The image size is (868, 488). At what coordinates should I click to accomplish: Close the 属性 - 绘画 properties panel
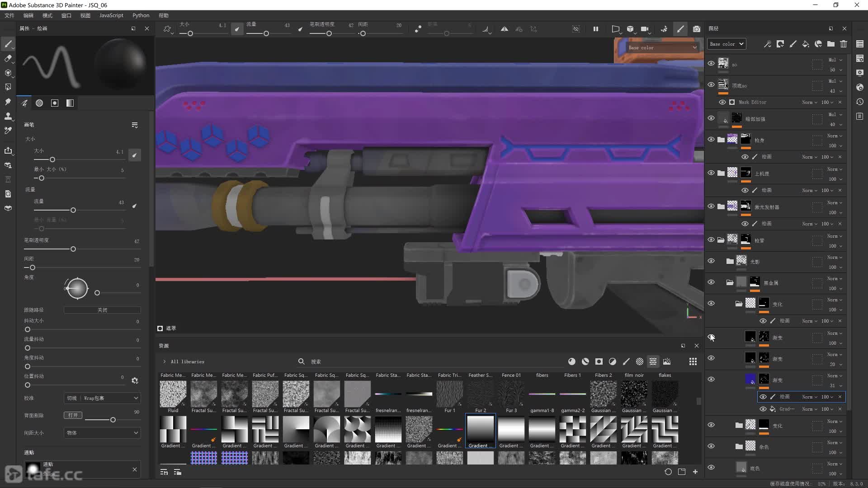(x=147, y=28)
